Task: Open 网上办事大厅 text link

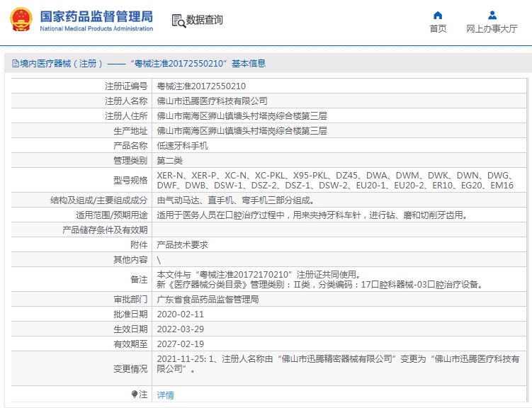Action: (x=492, y=29)
